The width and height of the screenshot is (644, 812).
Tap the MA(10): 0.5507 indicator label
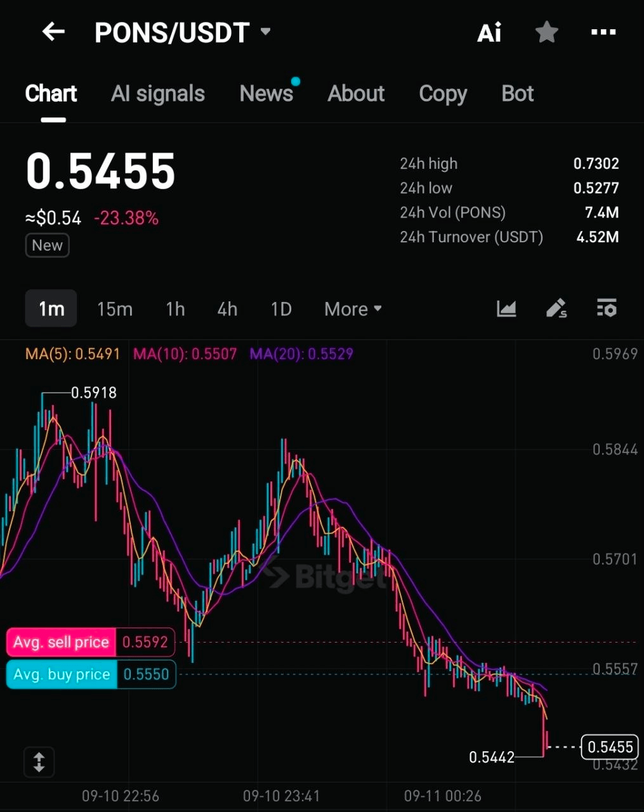(185, 354)
